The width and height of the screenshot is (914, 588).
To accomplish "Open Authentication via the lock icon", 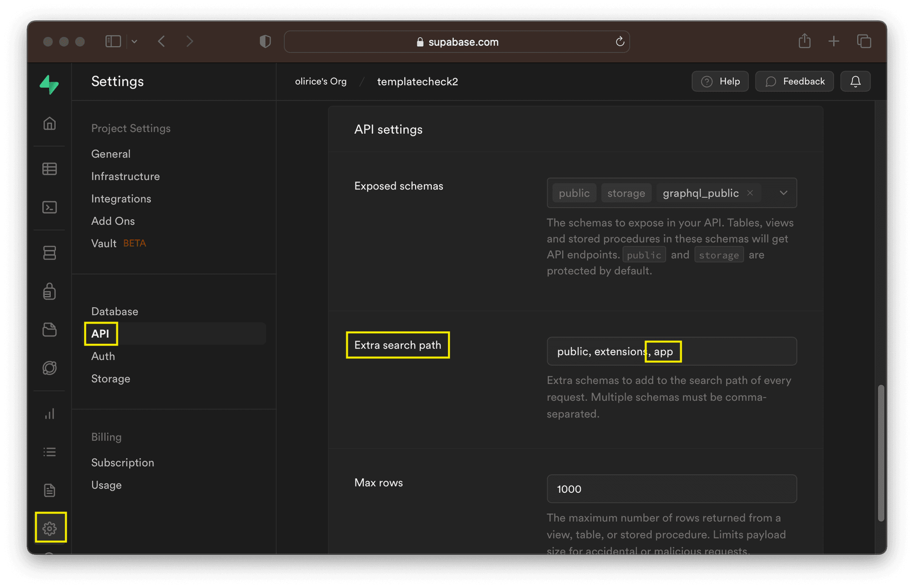I will (50, 291).
